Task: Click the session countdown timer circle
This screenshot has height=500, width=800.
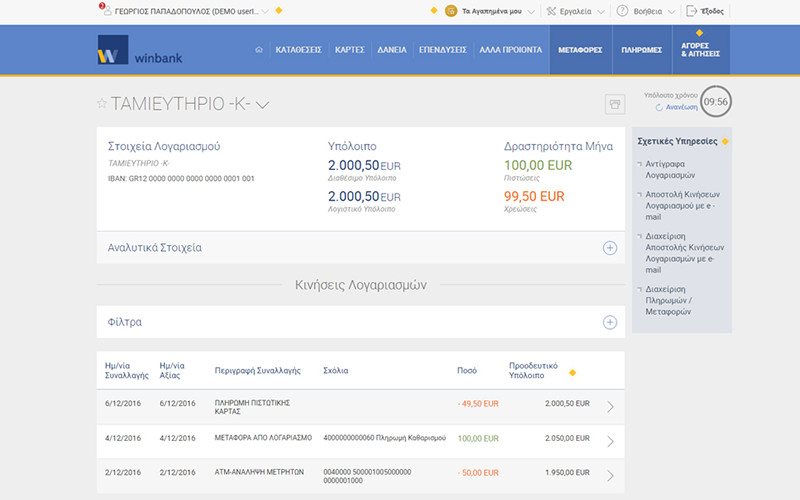Action: tap(715, 102)
